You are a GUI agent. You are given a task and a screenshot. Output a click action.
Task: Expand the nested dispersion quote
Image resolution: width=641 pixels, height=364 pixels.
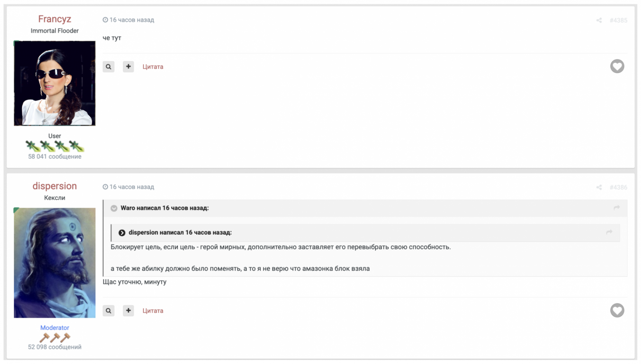click(x=122, y=233)
